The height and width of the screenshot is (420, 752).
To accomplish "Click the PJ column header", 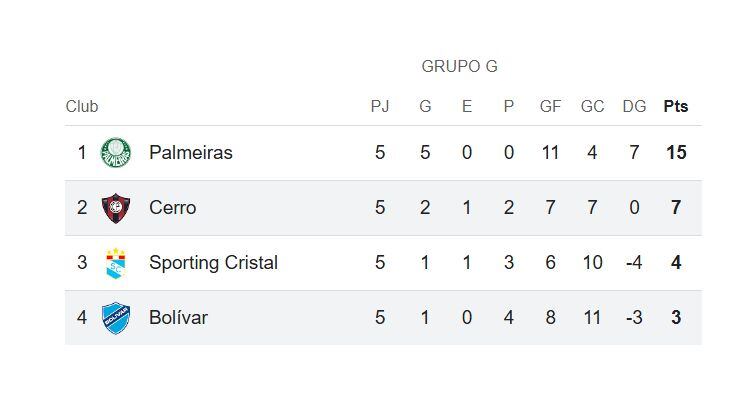I will [x=380, y=107].
